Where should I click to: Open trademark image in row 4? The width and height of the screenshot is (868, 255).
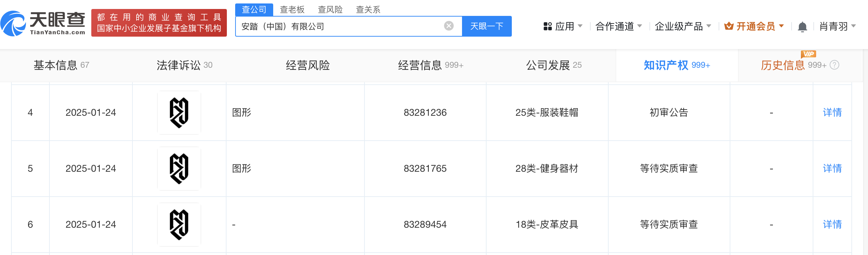coord(179,113)
